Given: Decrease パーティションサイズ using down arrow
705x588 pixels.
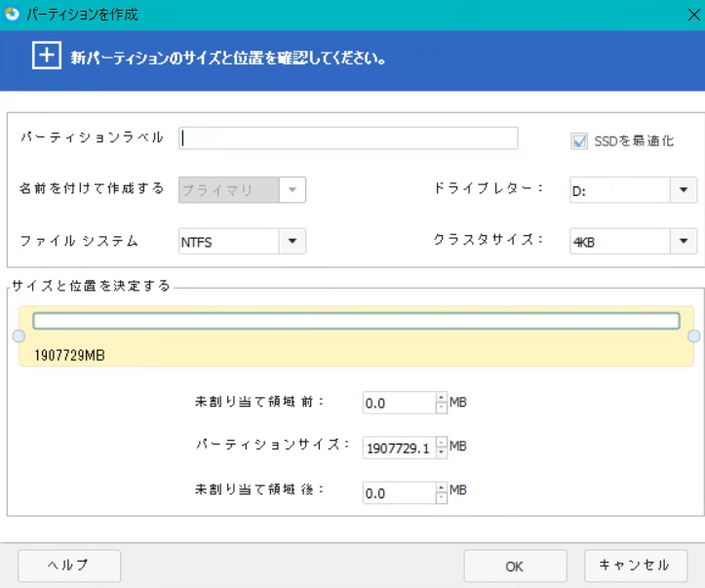Looking at the screenshot, I should click(441, 452).
